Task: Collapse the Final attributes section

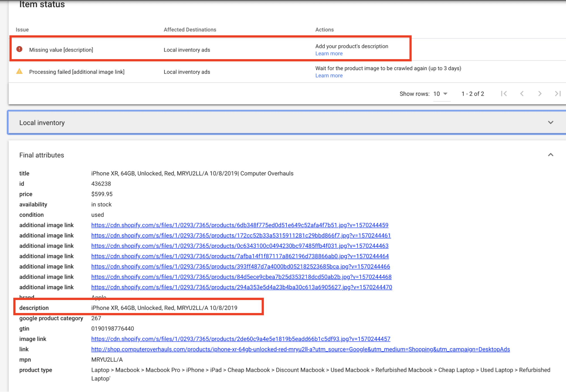Action: [550, 155]
